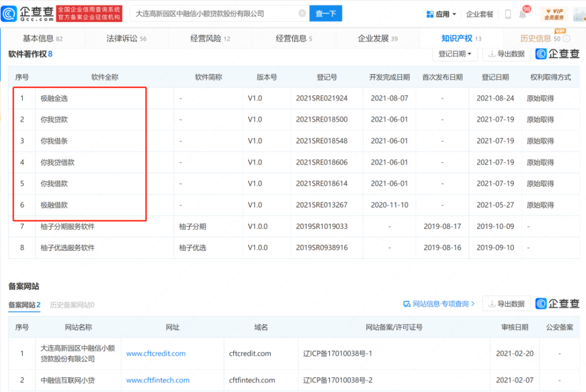Image resolution: width=586 pixels, height=392 pixels.
Task: Open the www.cftcredit.com link
Action: click(x=156, y=353)
